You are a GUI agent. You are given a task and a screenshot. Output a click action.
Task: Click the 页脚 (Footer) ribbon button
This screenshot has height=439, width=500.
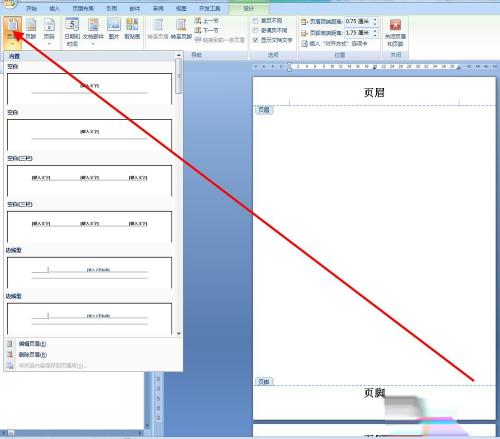pos(31,28)
